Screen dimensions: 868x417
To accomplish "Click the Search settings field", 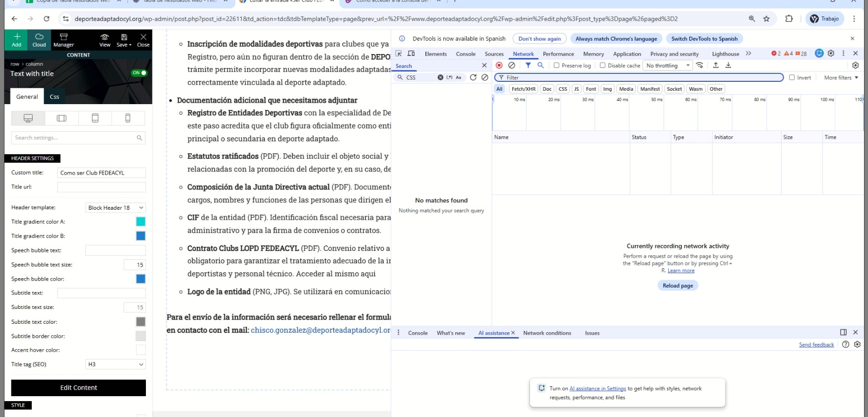I will click(x=78, y=138).
